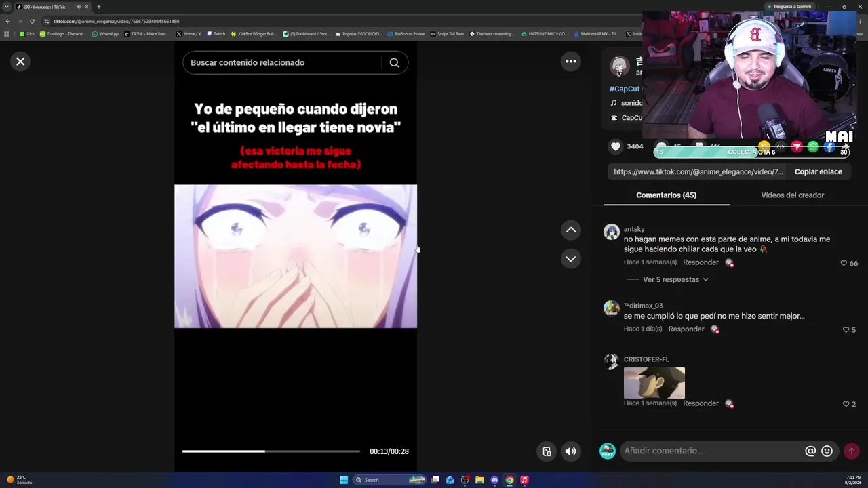Image resolution: width=868 pixels, height=488 pixels.
Task: Open the tab search dropdown
Action: 7,7
